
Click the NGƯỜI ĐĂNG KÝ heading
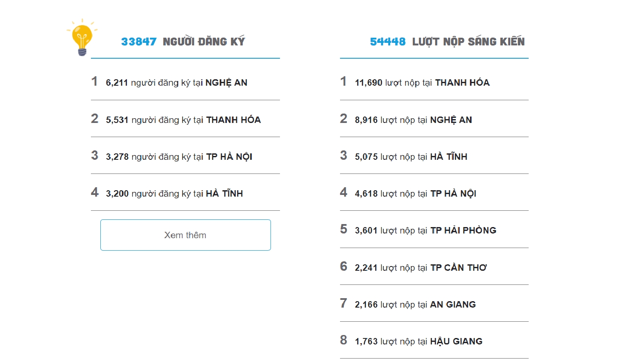coord(204,42)
